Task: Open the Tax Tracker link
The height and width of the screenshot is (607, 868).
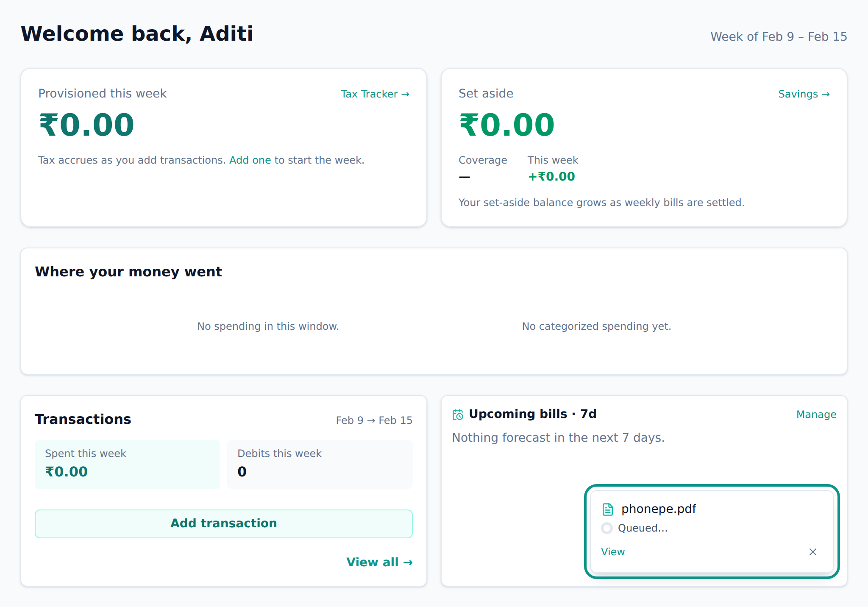Action: [x=375, y=94]
